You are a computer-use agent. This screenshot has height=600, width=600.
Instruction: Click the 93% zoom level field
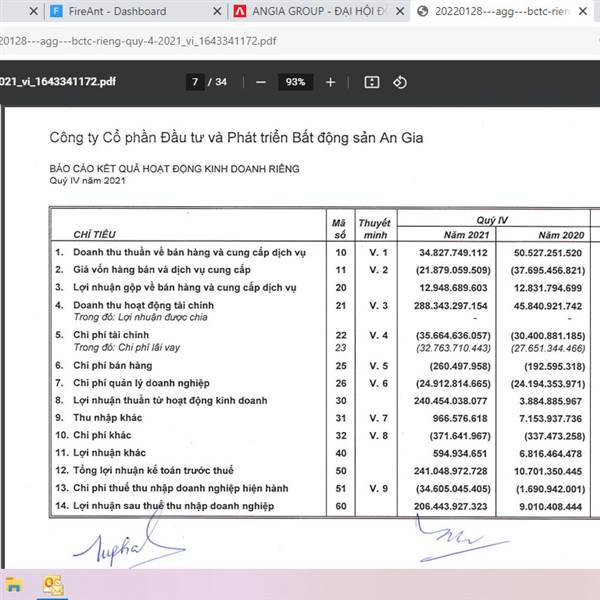(295, 82)
